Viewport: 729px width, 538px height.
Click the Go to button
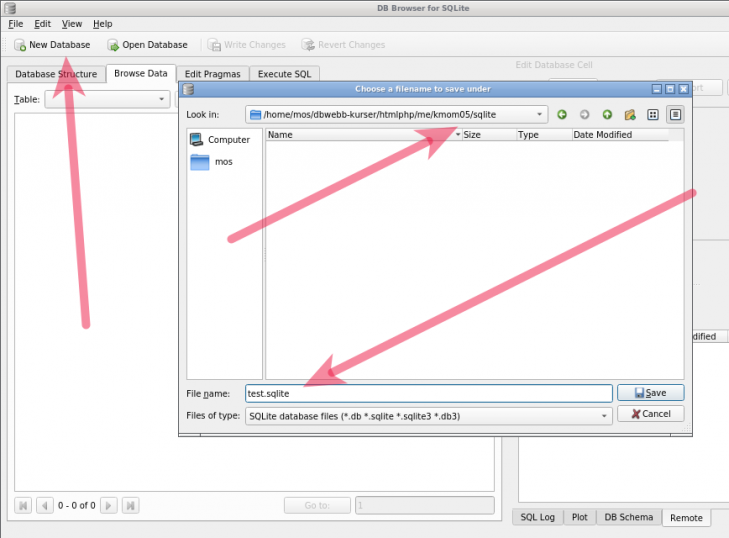(x=317, y=505)
